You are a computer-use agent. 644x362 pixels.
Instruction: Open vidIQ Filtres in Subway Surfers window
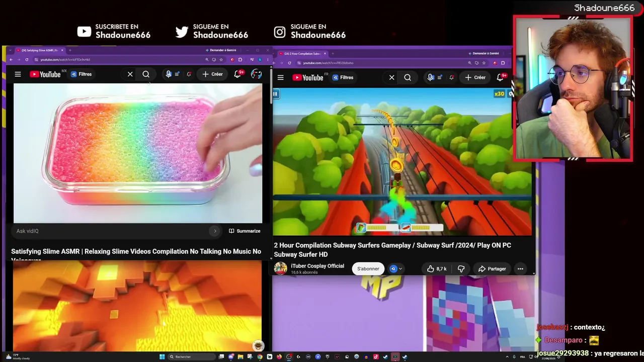343,77
